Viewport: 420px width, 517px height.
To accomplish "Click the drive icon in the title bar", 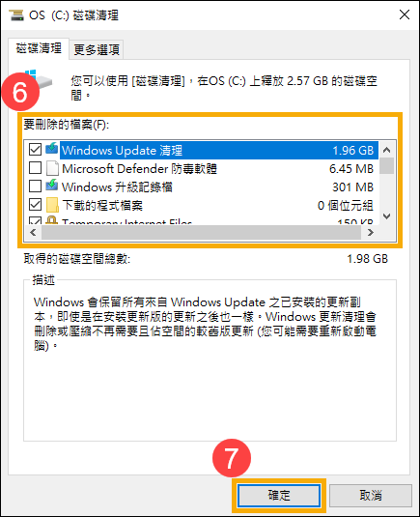I will [x=15, y=14].
